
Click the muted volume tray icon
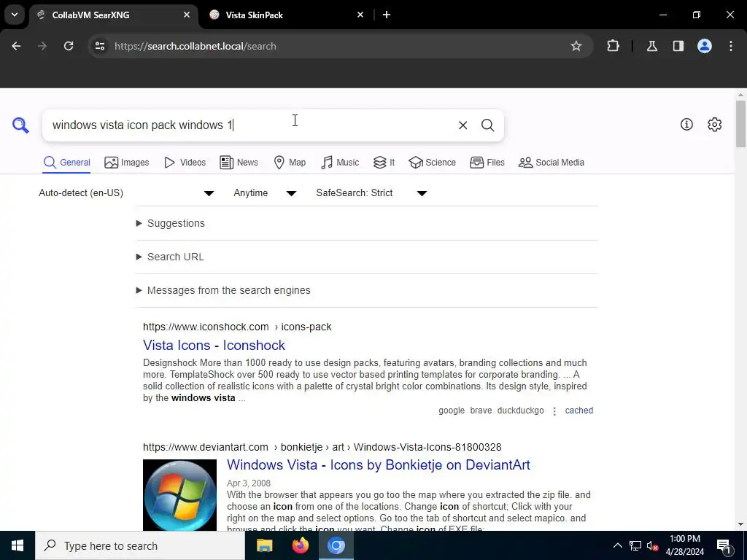coord(652,545)
